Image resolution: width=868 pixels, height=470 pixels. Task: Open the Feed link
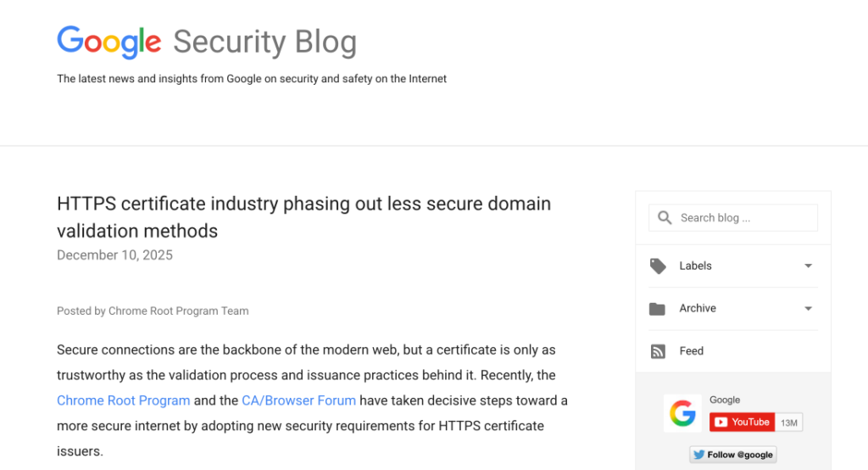pos(692,351)
